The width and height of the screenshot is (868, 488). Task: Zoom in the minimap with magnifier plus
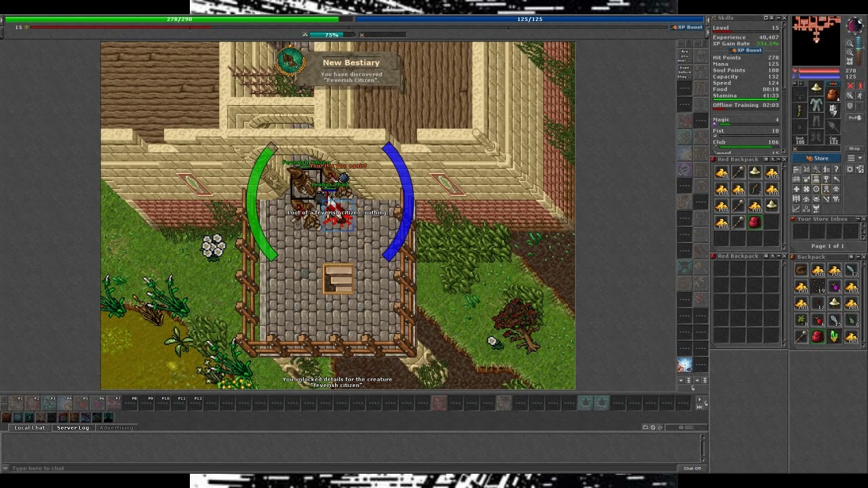tap(850, 52)
